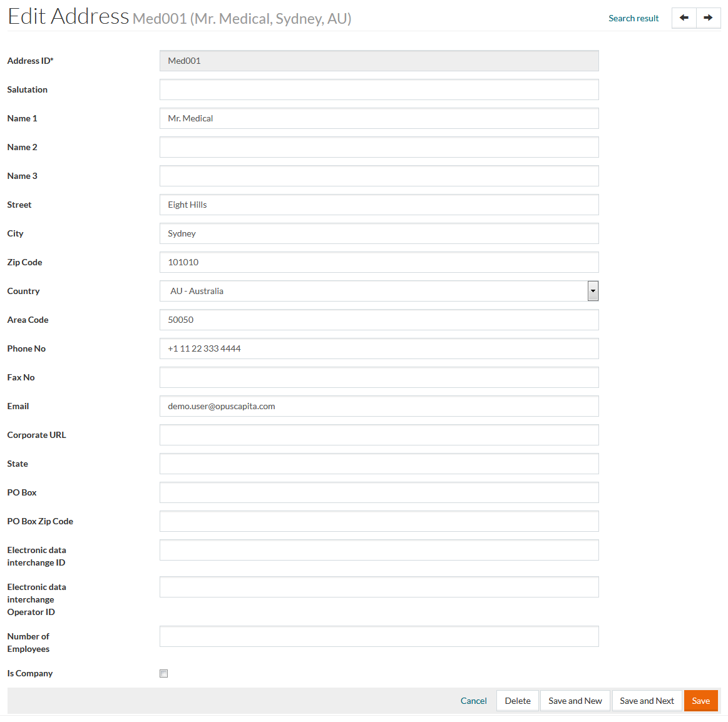The height and width of the screenshot is (722, 728).
Task: Focus the Salutation input field
Action: coord(379,89)
